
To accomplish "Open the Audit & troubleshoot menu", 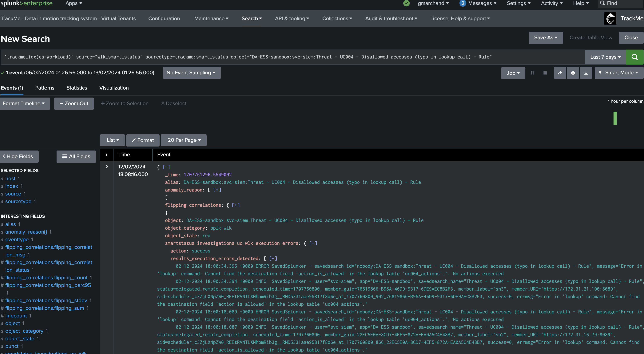I will tap(391, 18).
